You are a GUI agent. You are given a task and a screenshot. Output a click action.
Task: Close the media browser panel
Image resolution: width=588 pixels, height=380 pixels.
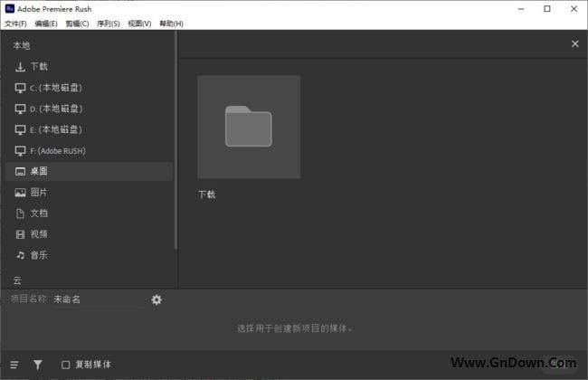(574, 44)
